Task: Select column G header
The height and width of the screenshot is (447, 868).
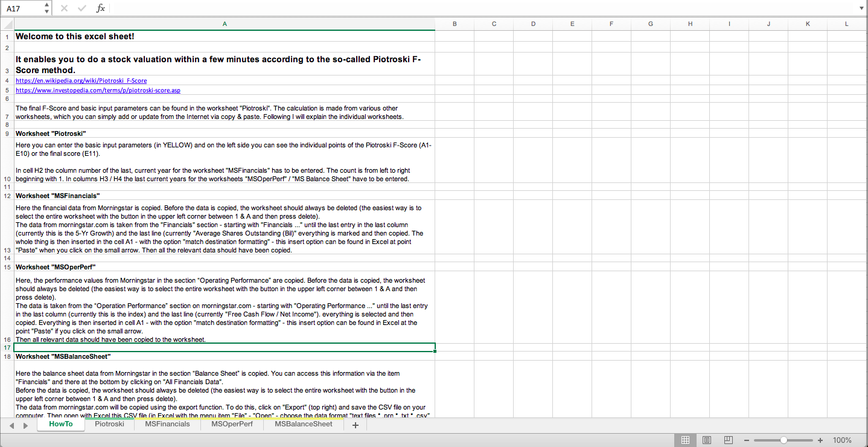Action: [651, 24]
